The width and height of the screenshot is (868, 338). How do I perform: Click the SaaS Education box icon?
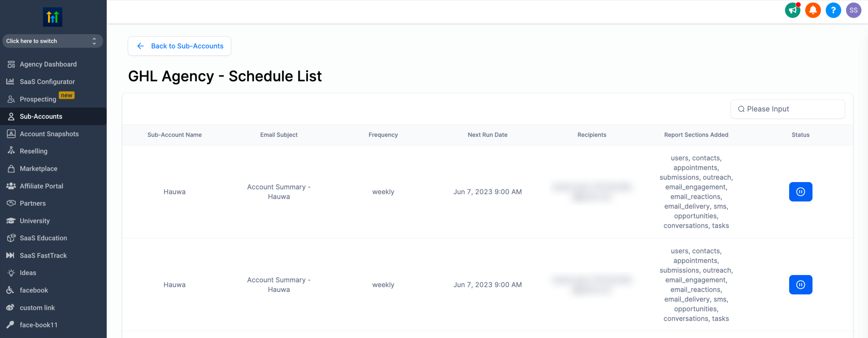[11, 238]
